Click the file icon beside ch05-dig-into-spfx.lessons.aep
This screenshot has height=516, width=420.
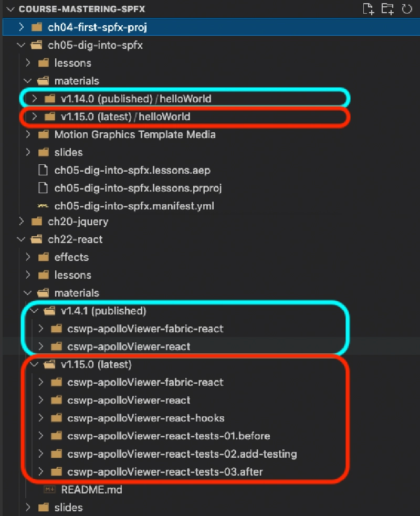tap(43, 170)
